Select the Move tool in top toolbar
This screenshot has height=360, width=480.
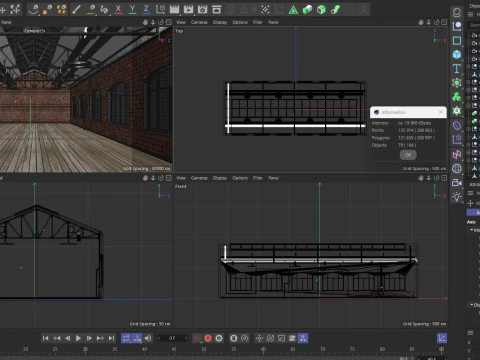coord(2,9)
